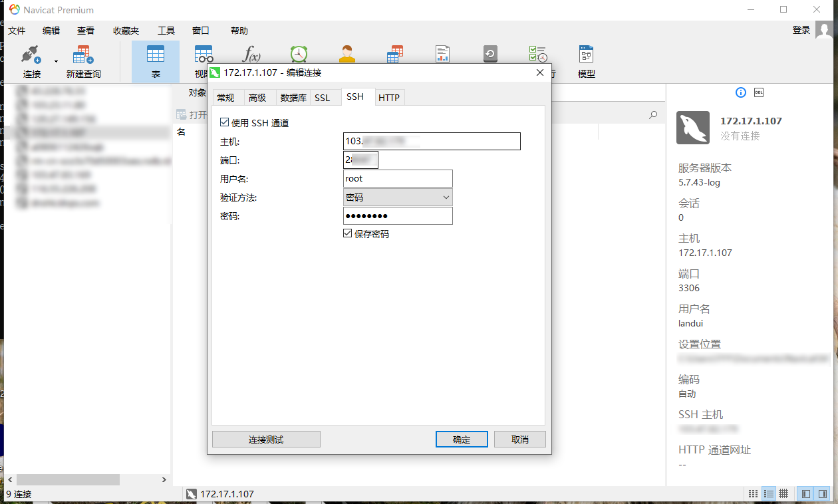Click the 5.7.43-log server version value
The width and height of the screenshot is (838, 504).
coord(699,182)
